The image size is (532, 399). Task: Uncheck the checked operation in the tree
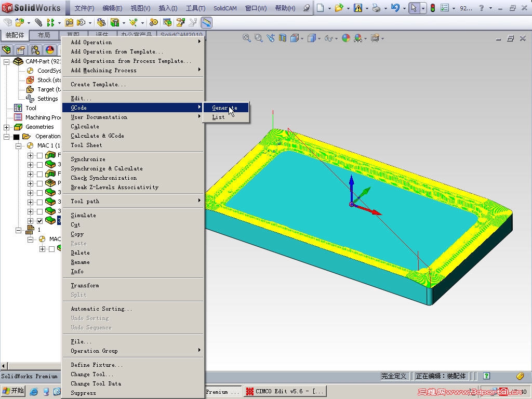tap(39, 220)
